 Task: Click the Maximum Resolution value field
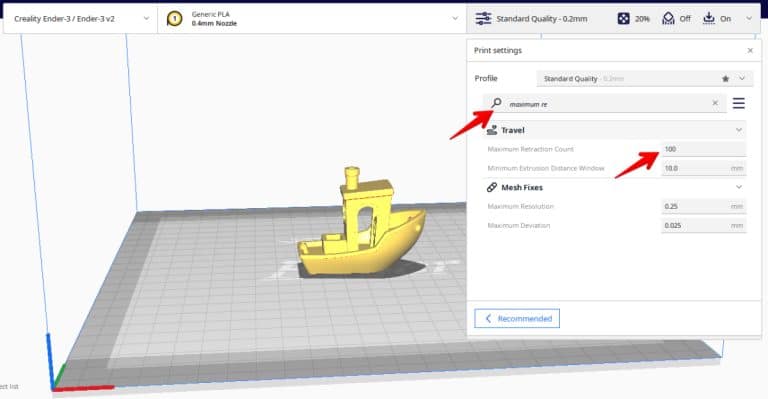(703, 206)
